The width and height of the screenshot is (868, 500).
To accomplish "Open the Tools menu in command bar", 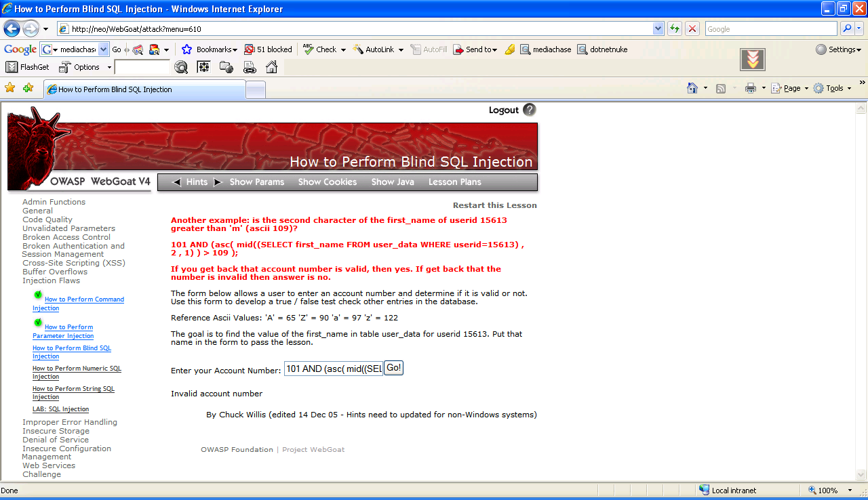I will coord(833,88).
